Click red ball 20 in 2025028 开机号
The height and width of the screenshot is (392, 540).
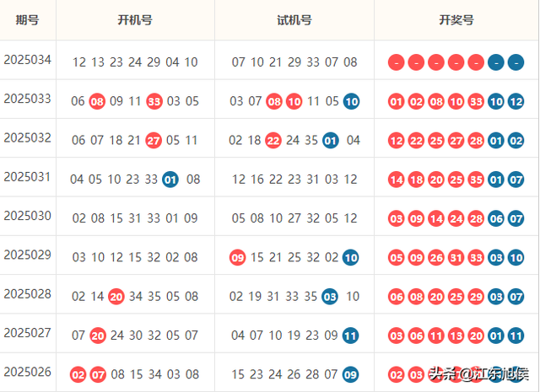click(x=116, y=297)
